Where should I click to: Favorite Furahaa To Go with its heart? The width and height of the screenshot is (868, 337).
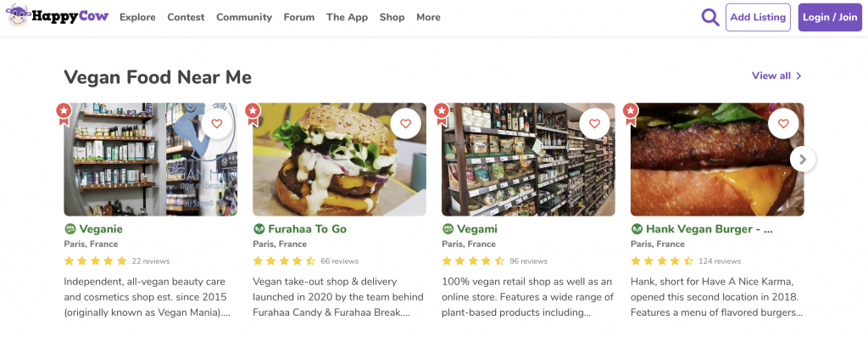coord(406,124)
